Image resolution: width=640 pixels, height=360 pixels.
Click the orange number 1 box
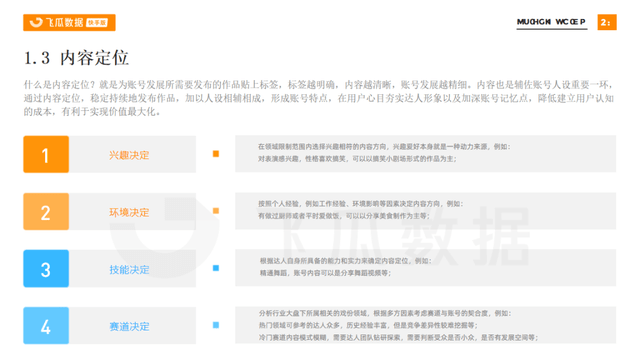pyautogui.click(x=46, y=154)
